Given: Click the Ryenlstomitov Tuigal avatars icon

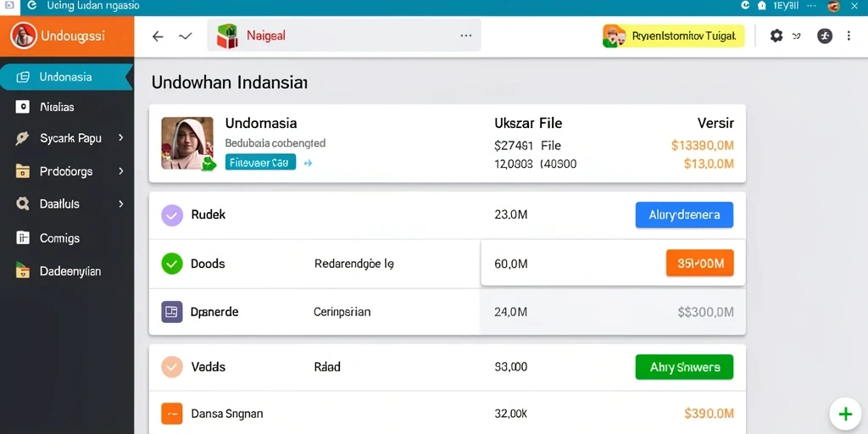Looking at the screenshot, I should click(615, 36).
